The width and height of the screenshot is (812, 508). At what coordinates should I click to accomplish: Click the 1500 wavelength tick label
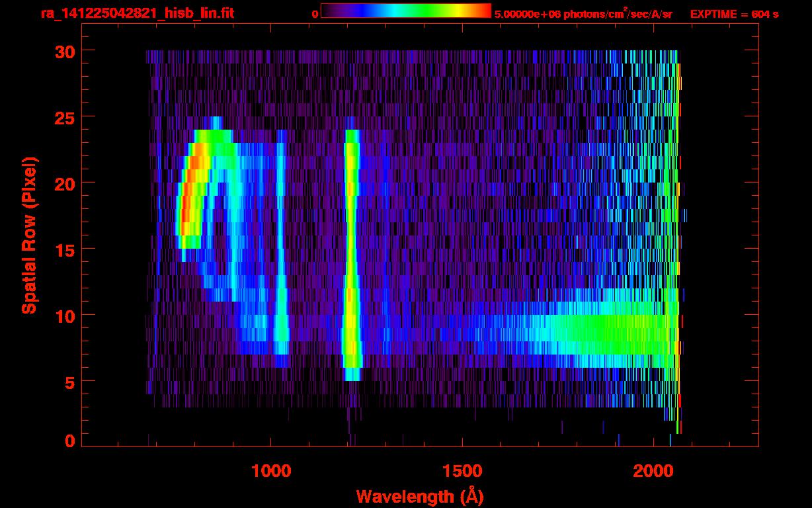pos(462,471)
